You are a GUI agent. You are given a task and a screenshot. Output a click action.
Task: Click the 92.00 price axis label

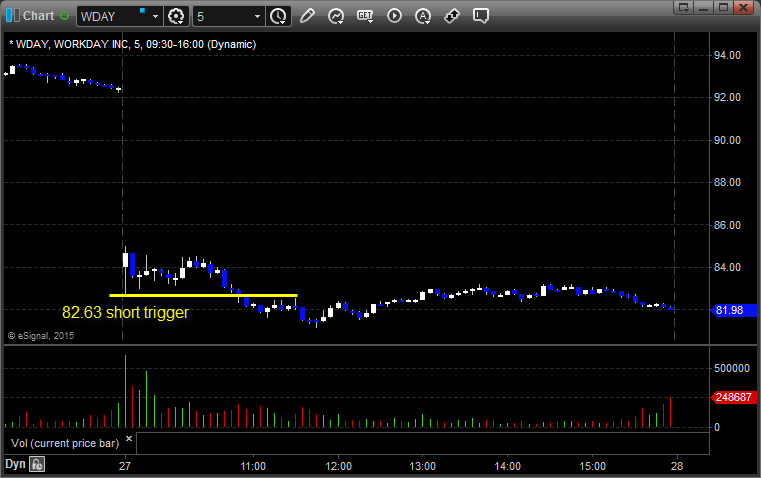click(727, 98)
